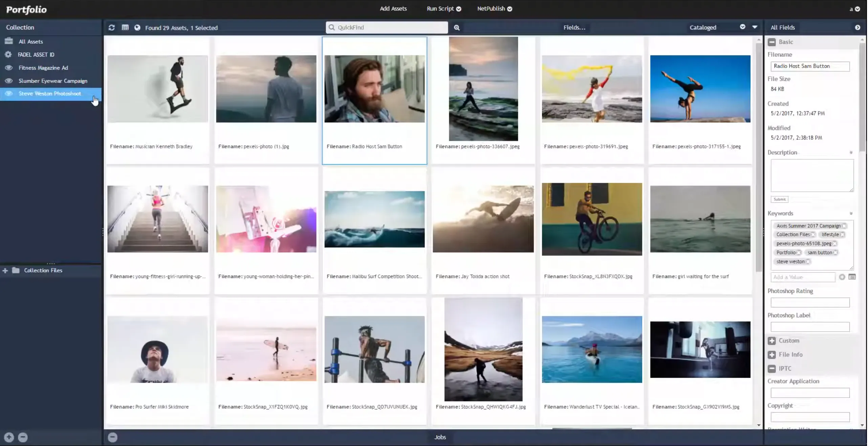Click the FADEL ASSET ID gear icon
This screenshot has width=868, height=446.
point(8,54)
